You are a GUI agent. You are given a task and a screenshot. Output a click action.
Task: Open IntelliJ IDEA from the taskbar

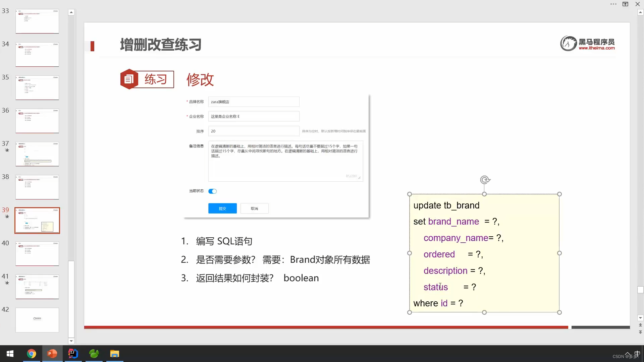coord(73,354)
